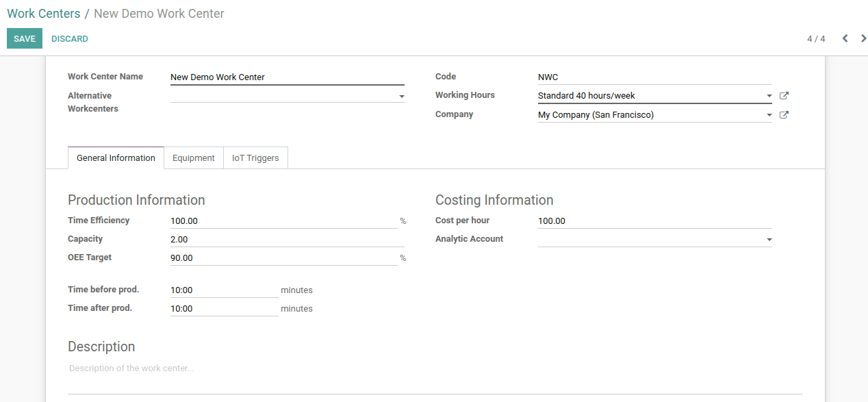Edit OEE Target value
Image resolution: width=868 pixels, height=402 pixels.
click(x=283, y=258)
